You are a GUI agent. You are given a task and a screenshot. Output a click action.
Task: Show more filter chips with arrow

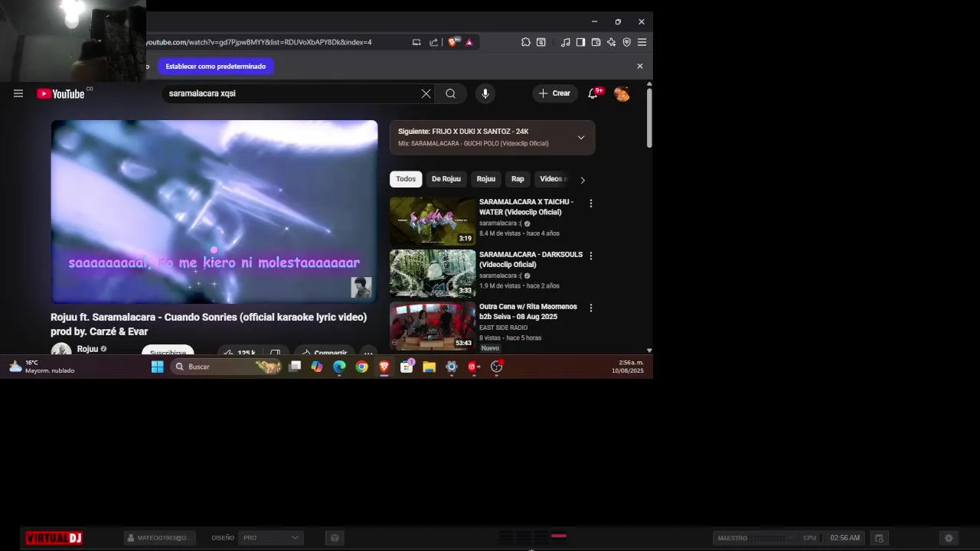[x=583, y=180]
